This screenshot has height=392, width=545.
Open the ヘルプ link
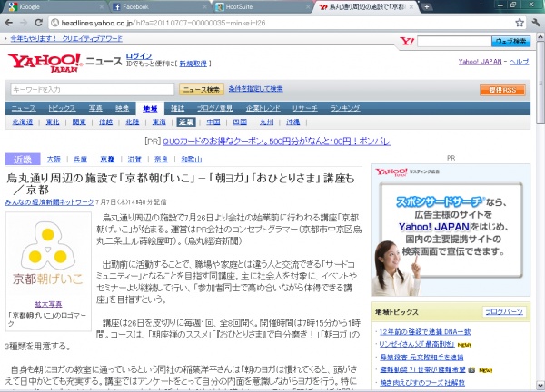point(520,62)
